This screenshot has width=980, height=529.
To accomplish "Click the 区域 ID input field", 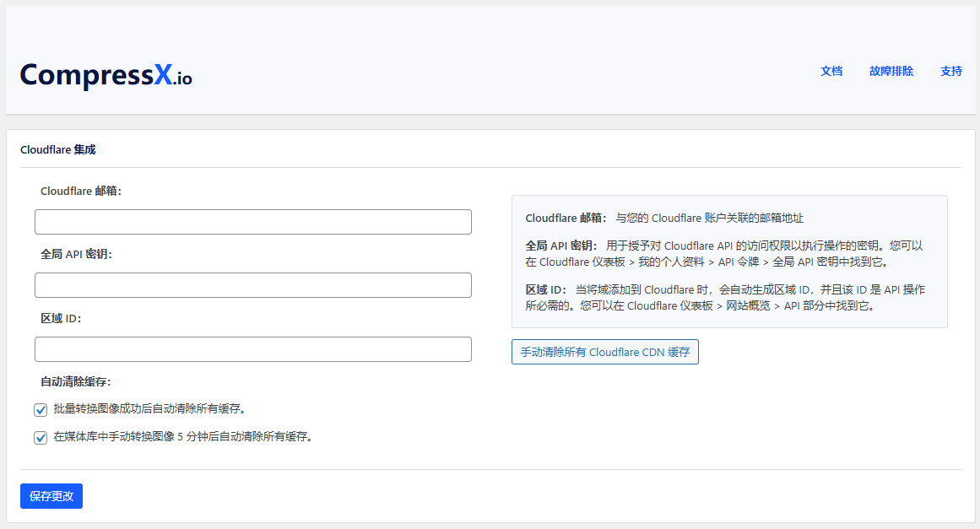I will click(x=252, y=349).
